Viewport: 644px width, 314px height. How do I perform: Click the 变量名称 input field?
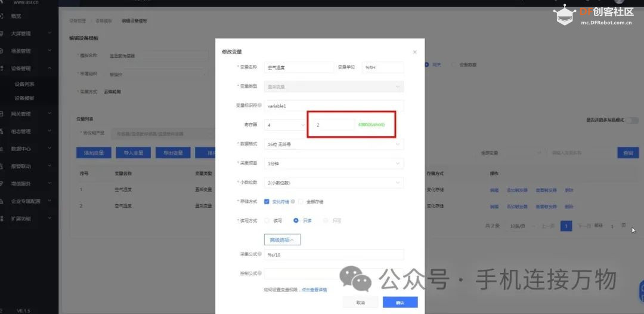click(299, 67)
